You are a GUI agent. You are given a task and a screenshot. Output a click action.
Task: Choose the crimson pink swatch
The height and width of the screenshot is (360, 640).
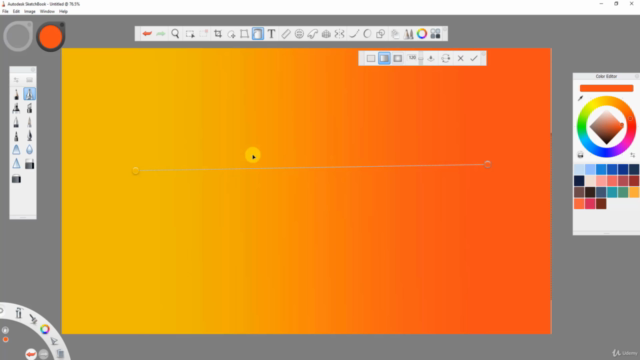590,203
